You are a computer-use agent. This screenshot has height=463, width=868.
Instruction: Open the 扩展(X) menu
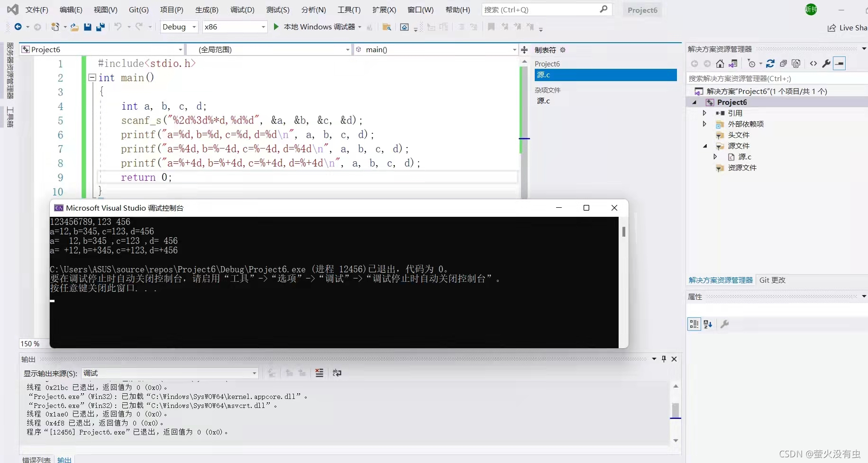[384, 10]
